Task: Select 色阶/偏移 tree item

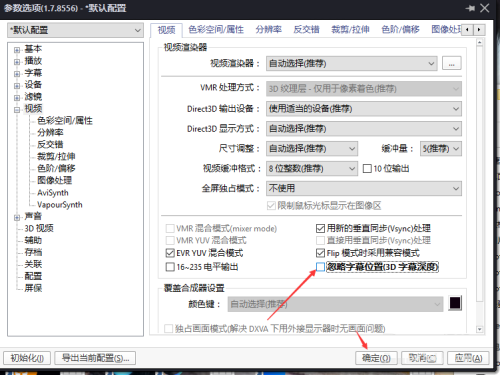Action: (x=56, y=168)
